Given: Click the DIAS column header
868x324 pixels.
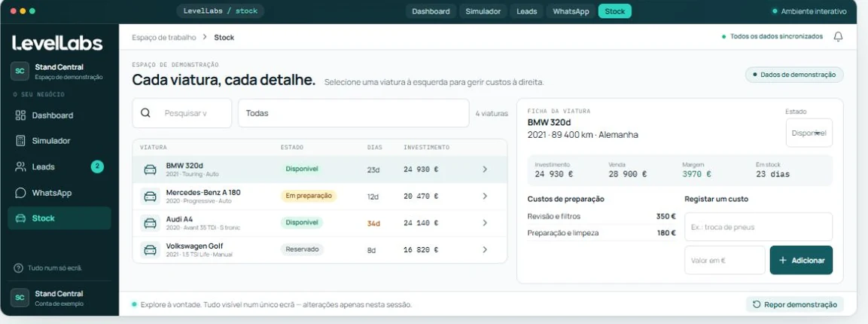Looking at the screenshot, I should coord(375,148).
